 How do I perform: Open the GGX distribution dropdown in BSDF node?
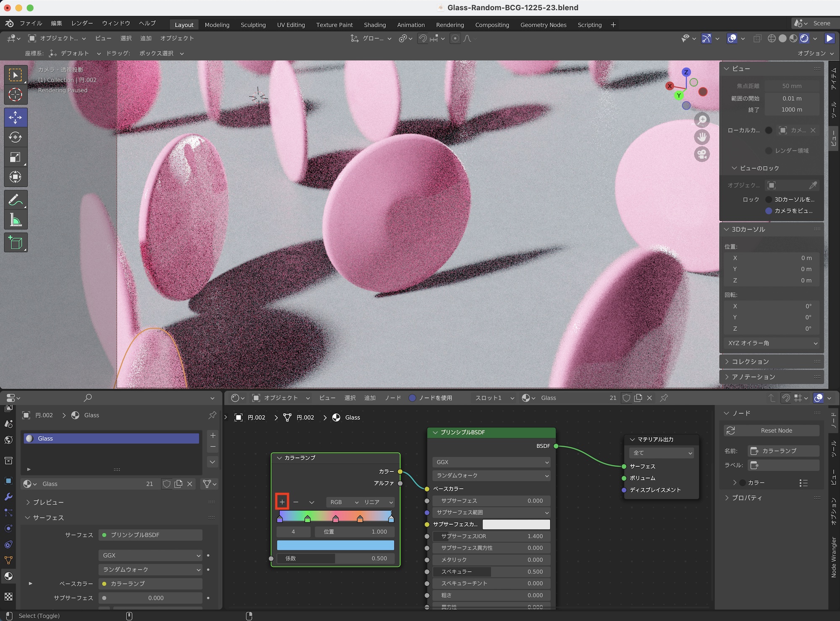point(491,462)
